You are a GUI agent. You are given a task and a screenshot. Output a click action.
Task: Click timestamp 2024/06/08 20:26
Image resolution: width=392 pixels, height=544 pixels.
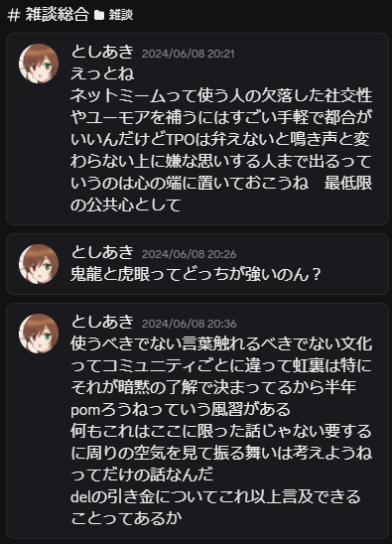(190, 254)
